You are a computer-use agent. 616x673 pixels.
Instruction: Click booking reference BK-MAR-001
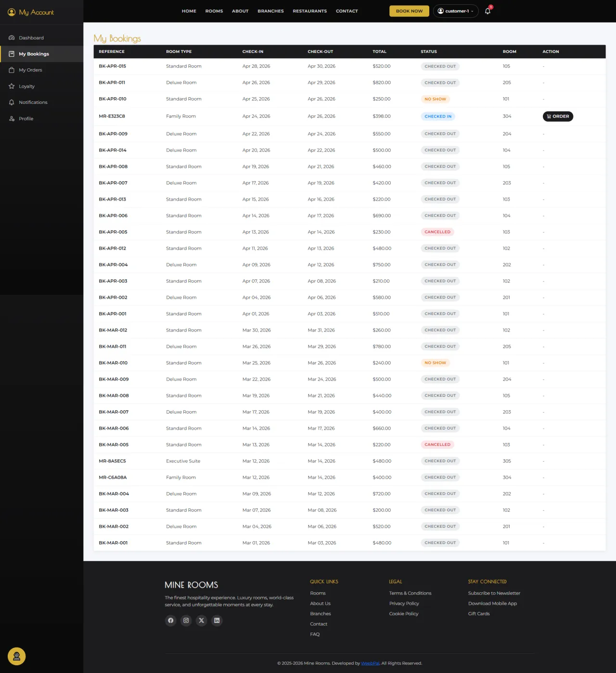pyautogui.click(x=113, y=543)
